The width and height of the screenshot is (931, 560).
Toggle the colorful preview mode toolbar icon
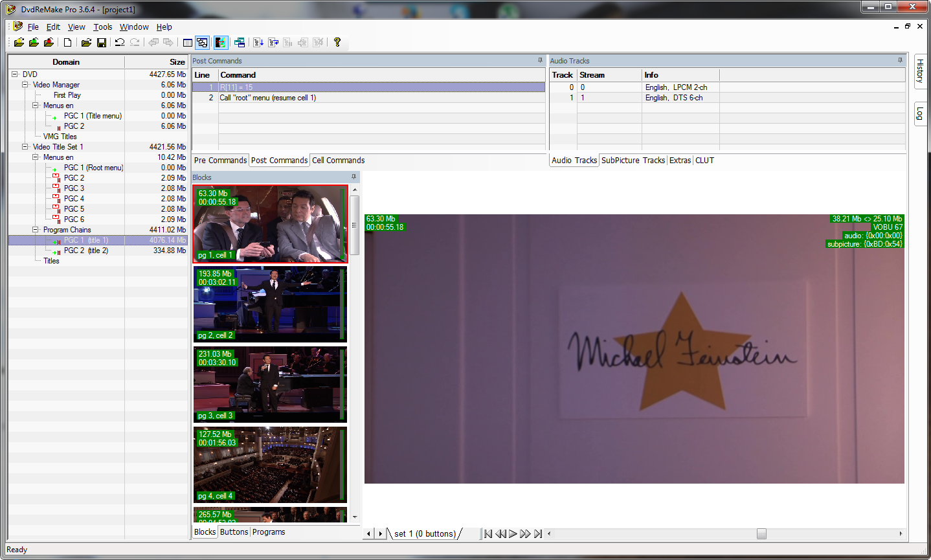[x=221, y=42]
